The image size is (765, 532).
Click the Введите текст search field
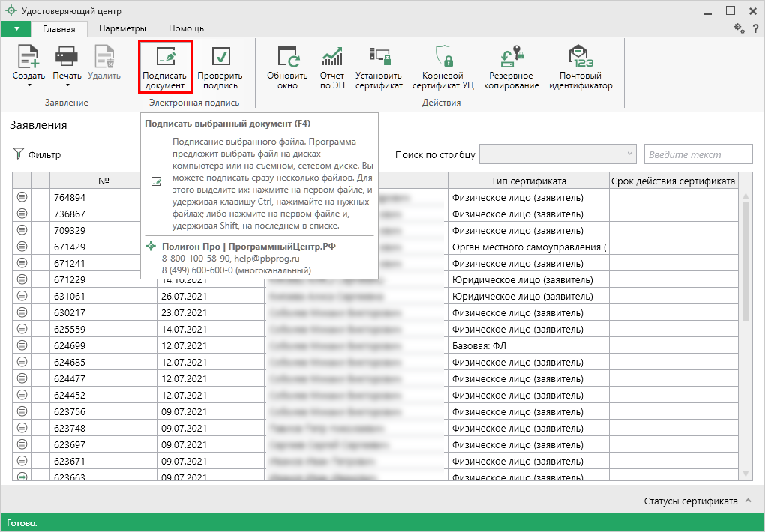tap(697, 154)
